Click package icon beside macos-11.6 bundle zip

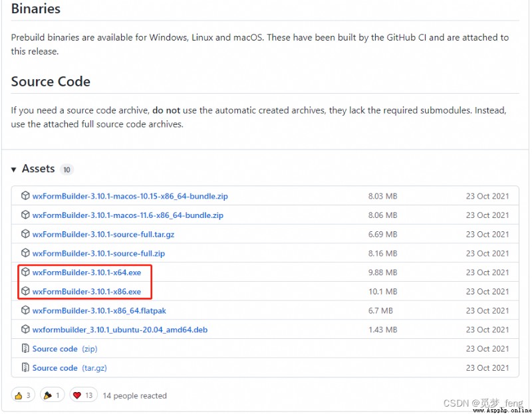(x=25, y=215)
